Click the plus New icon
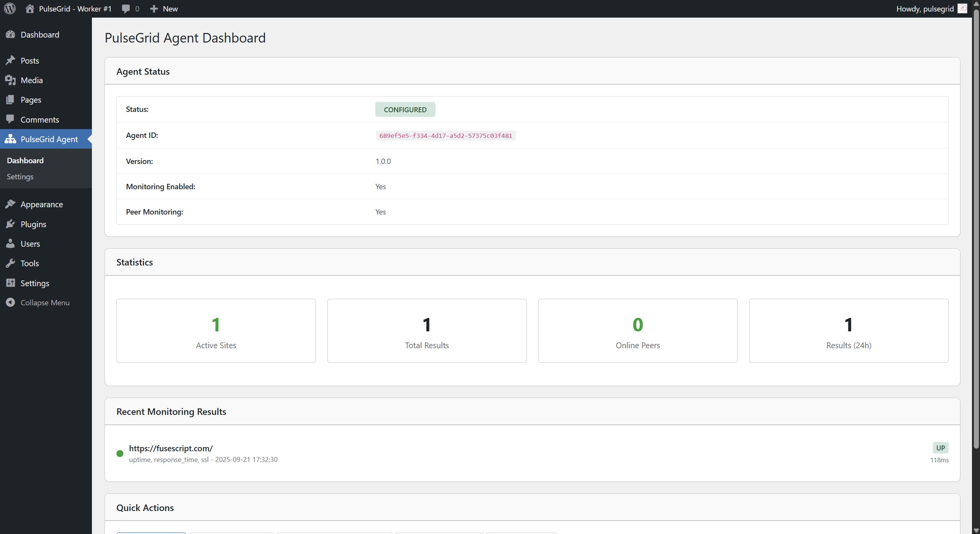The height and width of the screenshot is (534, 980). pos(154,8)
